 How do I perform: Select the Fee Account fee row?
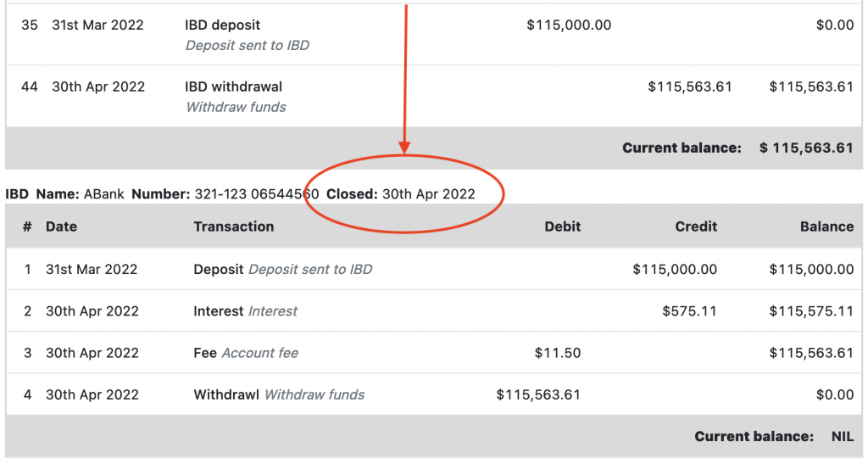pos(246,353)
